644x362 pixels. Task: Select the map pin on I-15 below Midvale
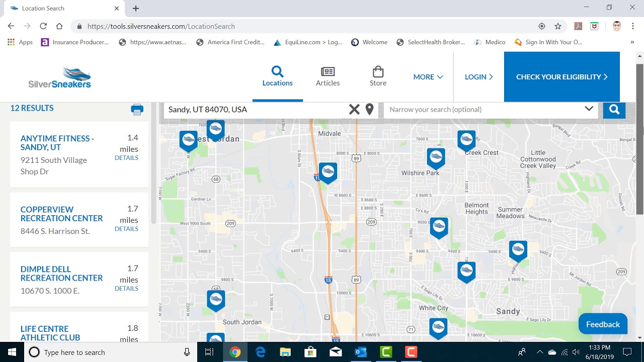click(328, 172)
